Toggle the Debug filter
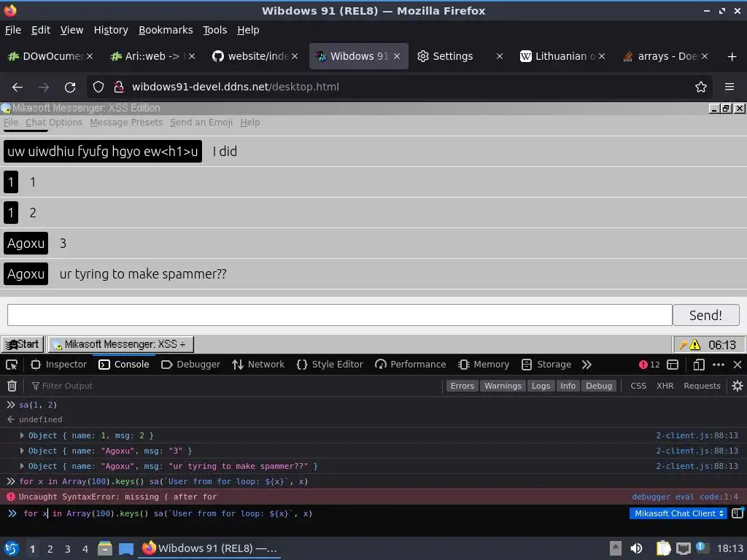 pos(599,386)
